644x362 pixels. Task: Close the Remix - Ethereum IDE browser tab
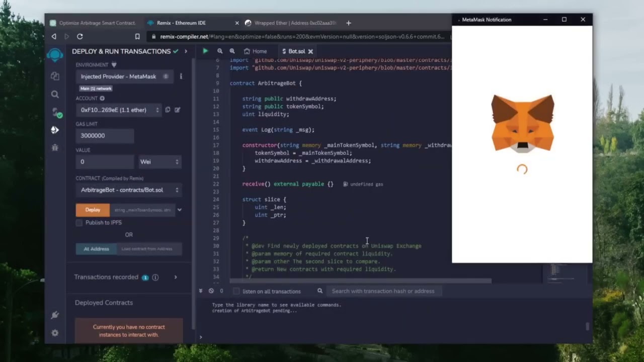[x=237, y=23]
